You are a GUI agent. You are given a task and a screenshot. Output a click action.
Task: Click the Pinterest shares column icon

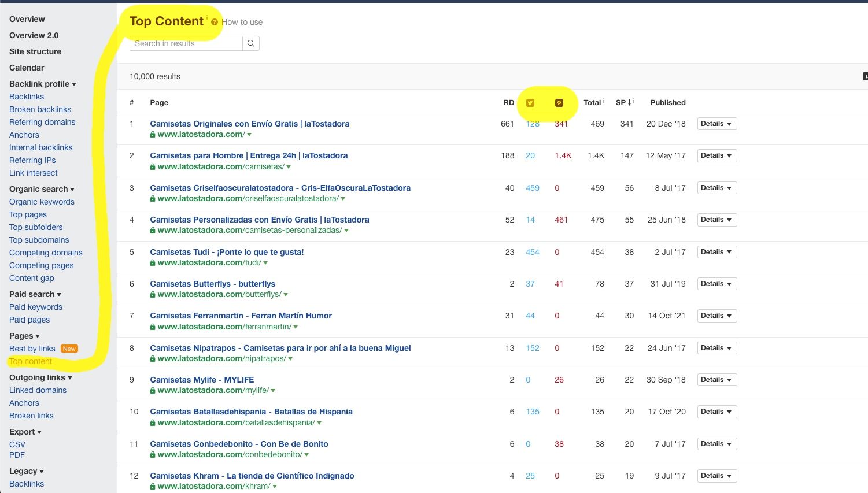click(x=559, y=103)
